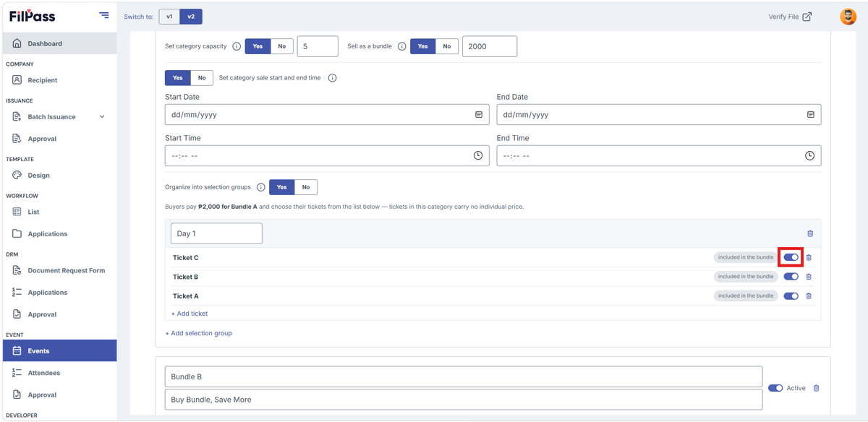Screen dimensions: 868x422
Task: Focus the End Date field
Action: pos(659,115)
